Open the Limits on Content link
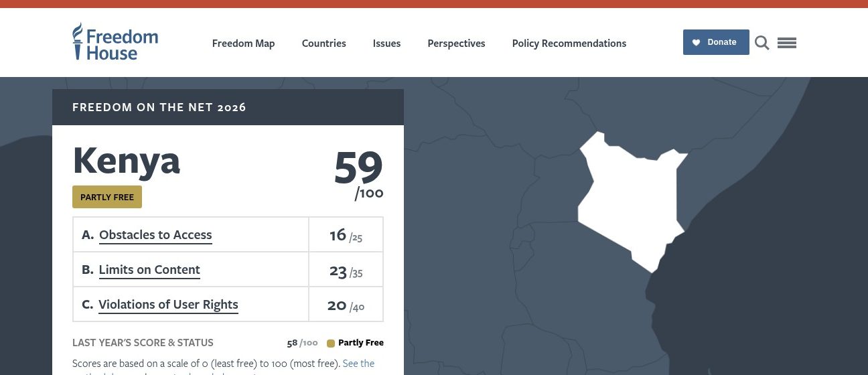 tap(149, 270)
